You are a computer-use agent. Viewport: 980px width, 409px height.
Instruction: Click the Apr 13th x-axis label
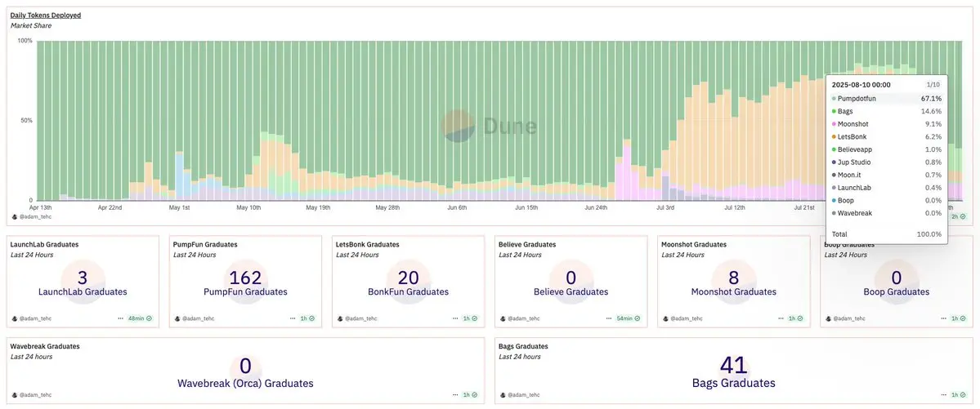pyautogui.click(x=41, y=207)
